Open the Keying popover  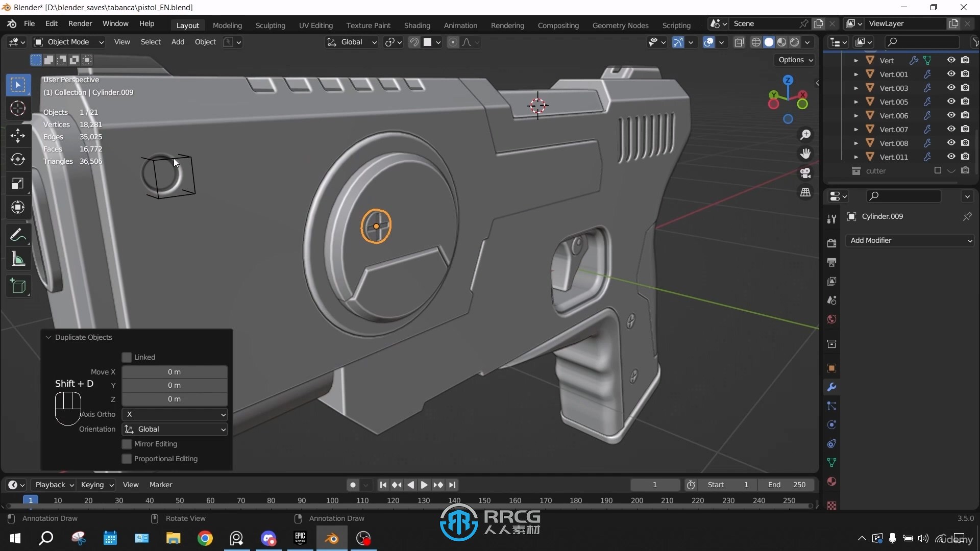pos(96,485)
